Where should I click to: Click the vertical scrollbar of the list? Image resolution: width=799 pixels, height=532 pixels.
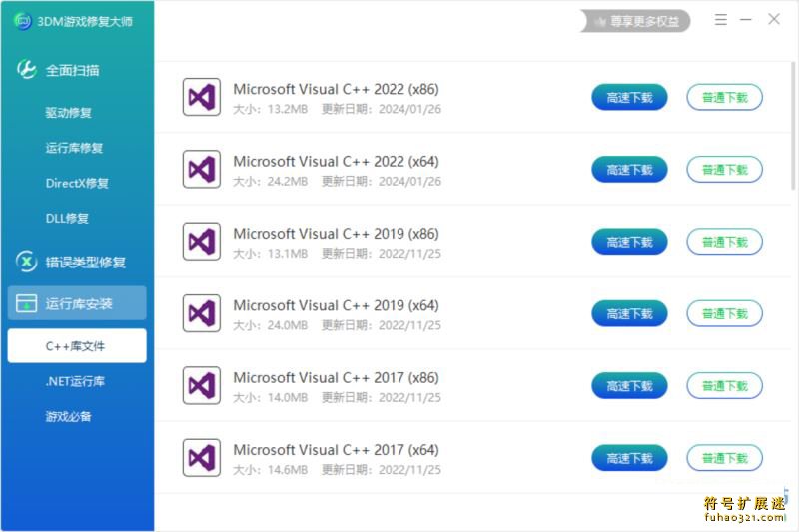click(x=793, y=126)
